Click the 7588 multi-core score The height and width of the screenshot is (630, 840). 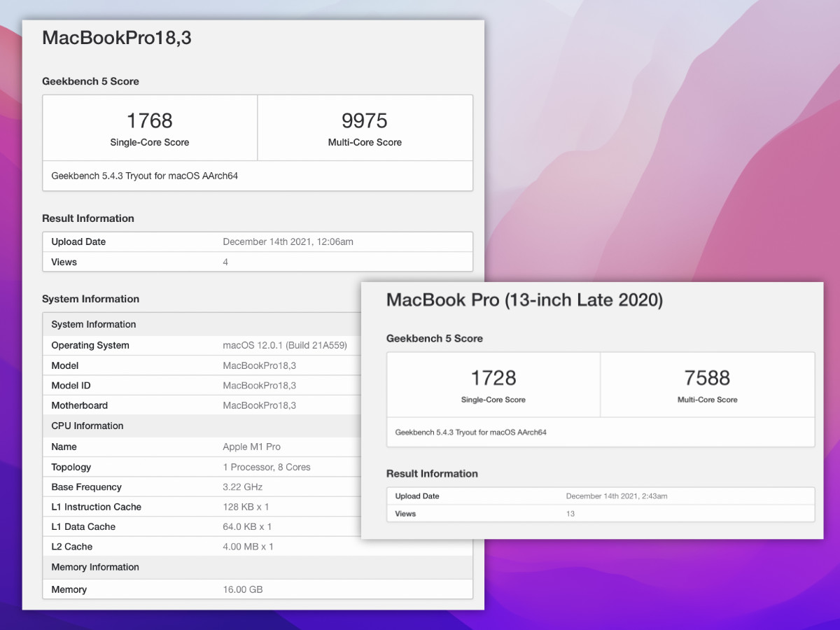(708, 378)
